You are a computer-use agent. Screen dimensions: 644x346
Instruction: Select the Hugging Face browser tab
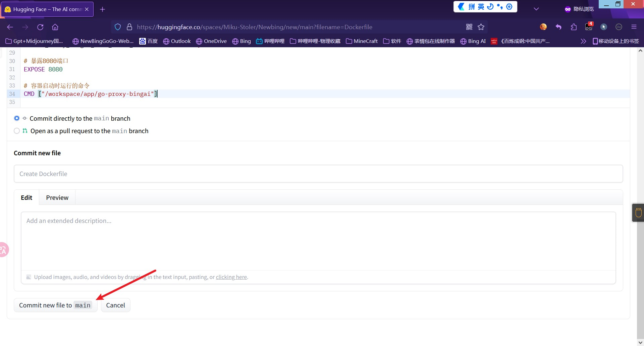[47, 9]
